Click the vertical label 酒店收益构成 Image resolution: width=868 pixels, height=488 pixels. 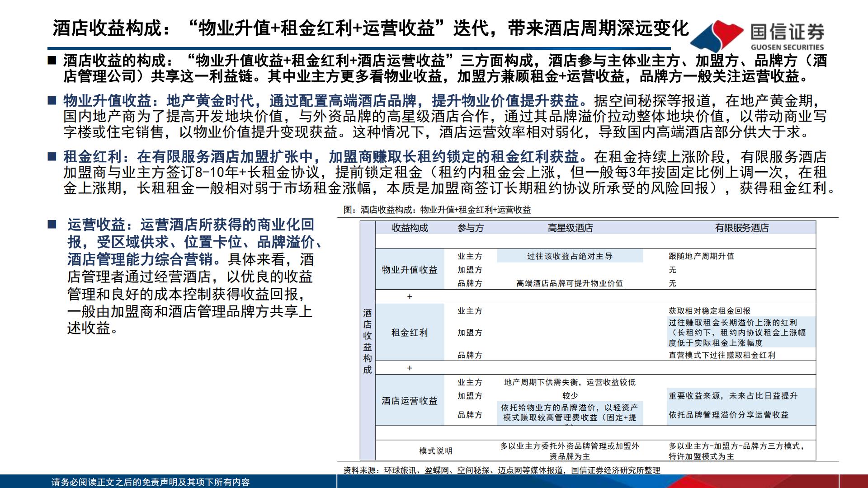(x=368, y=341)
